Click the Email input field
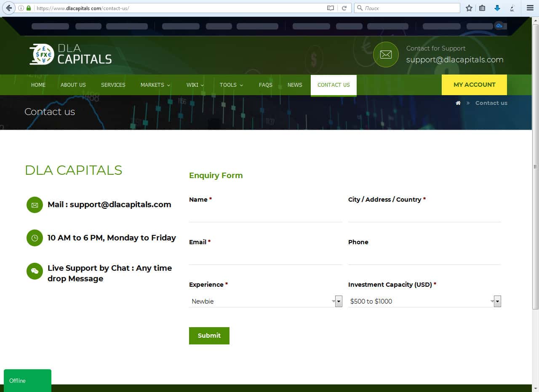Viewport: 539px width, 392px height. (265, 257)
